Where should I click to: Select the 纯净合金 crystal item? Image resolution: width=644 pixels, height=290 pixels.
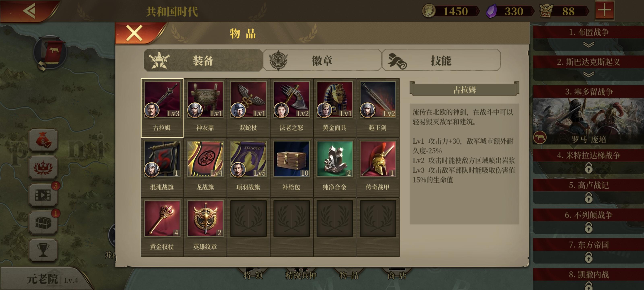(334, 167)
